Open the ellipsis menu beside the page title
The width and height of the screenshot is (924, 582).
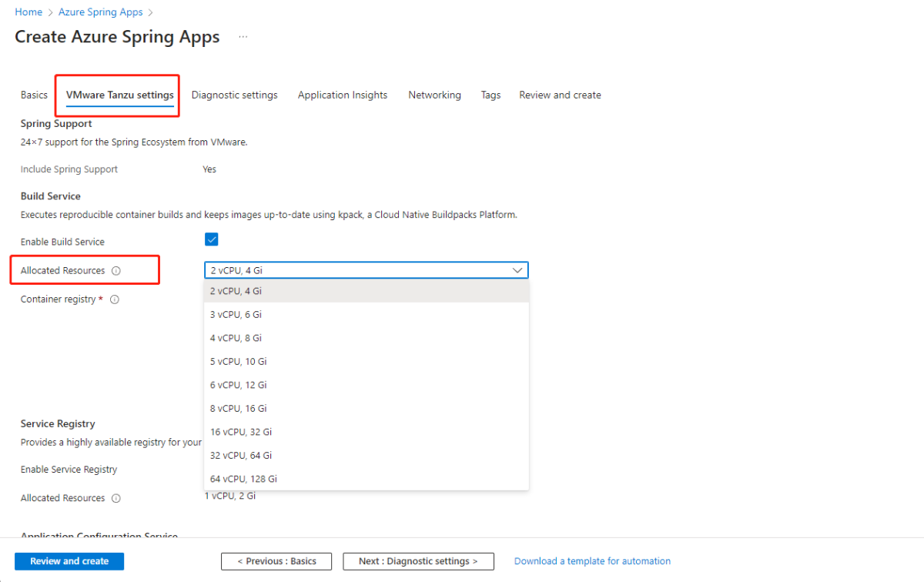click(x=243, y=37)
